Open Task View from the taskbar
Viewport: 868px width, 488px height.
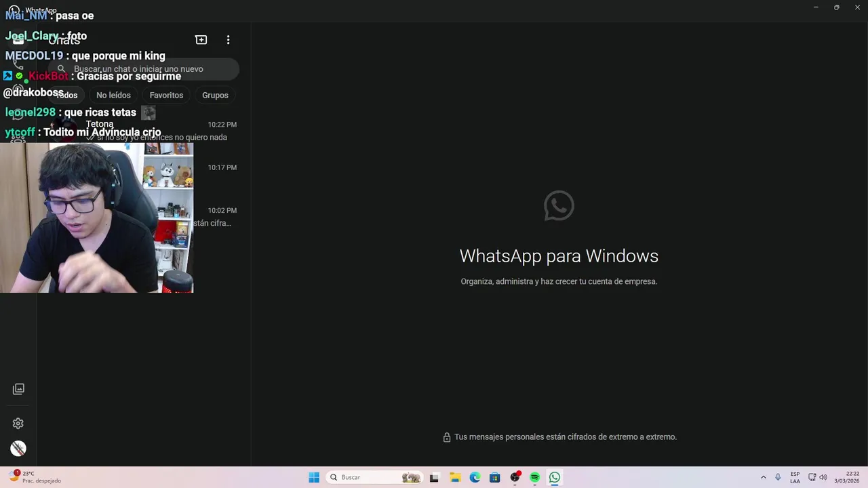point(434,477)
